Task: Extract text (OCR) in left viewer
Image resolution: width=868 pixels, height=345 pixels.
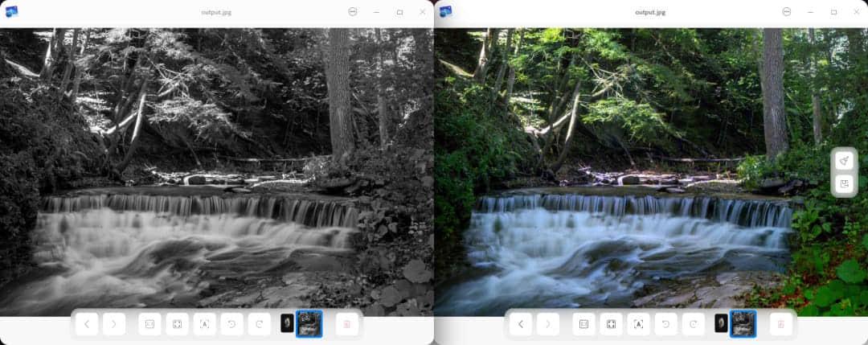Action: pyautogui.click(x=204, y=324)
